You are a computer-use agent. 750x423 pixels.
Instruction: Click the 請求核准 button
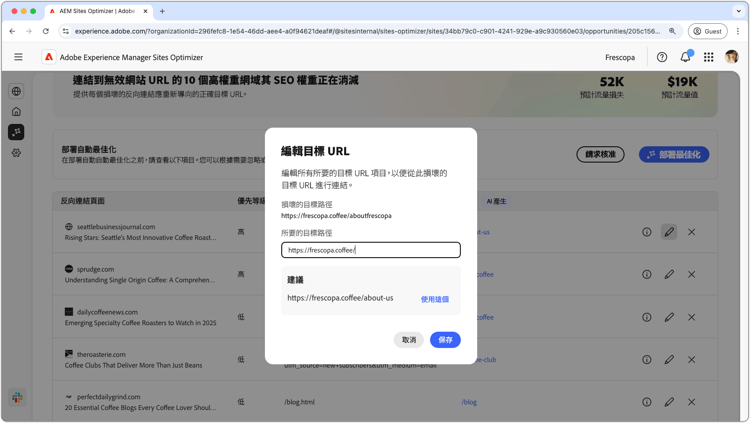click(x=600, y=154)
